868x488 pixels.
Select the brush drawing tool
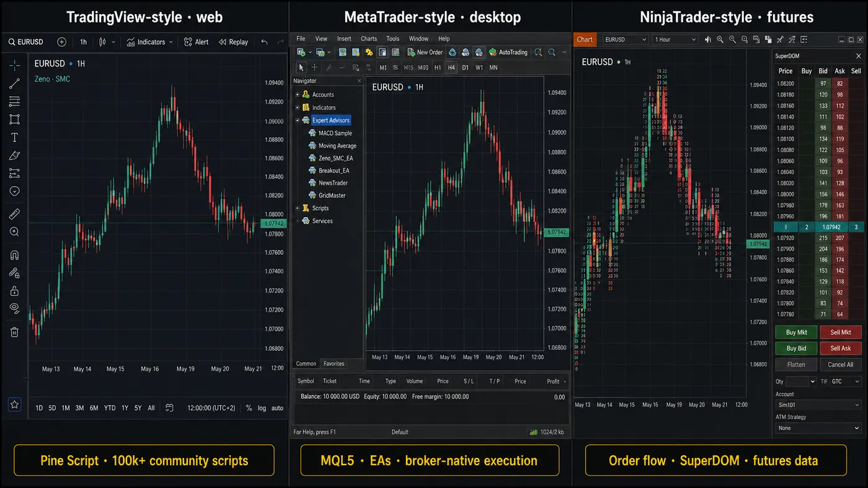[14, 156]
